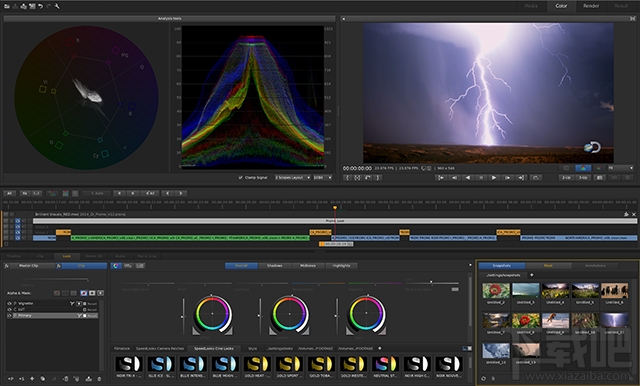Open the 2 Scopes Layout dropdown
The height and width of the screenshot is (386, 640).
tap(292, 177)
